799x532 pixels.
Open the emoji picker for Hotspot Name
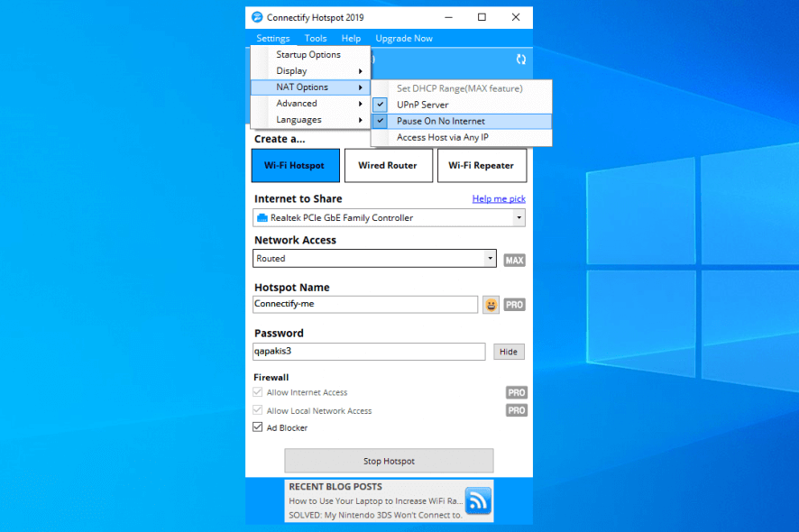coord(491,305)
